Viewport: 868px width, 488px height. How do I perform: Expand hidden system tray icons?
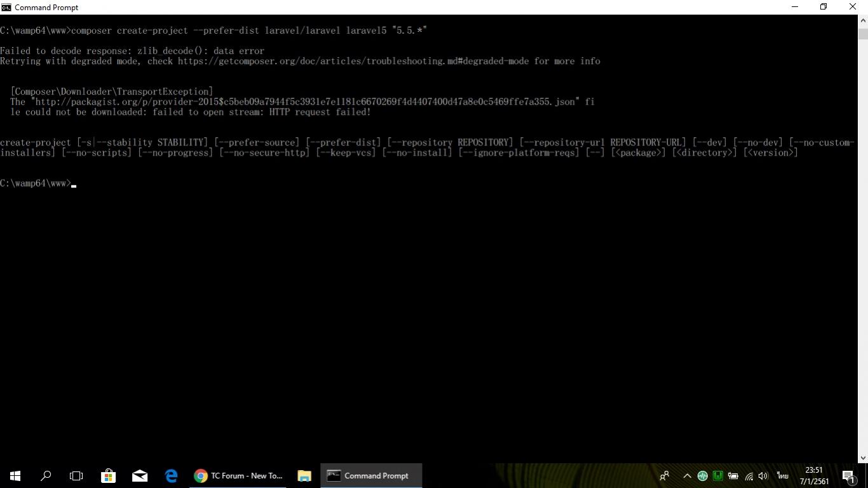(x=687, y=475)
